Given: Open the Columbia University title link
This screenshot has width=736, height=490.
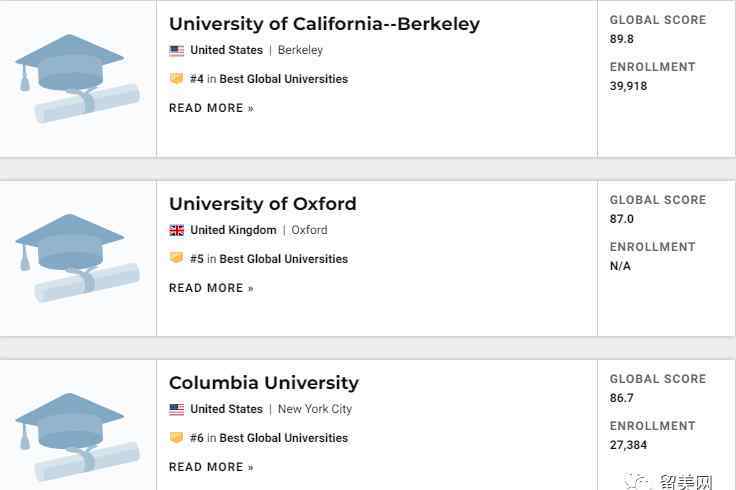Looking at the screenshot, I should click(264, 383).
